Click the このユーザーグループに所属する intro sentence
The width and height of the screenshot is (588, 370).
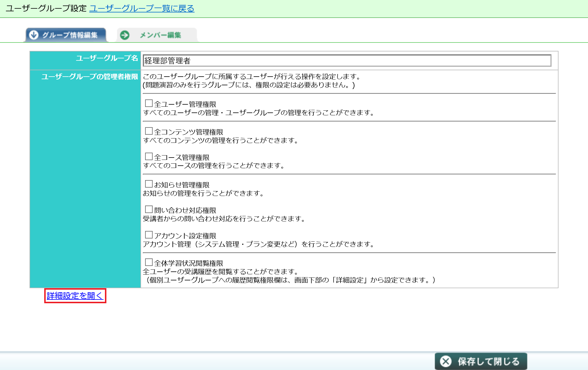[x=252, y=77]
